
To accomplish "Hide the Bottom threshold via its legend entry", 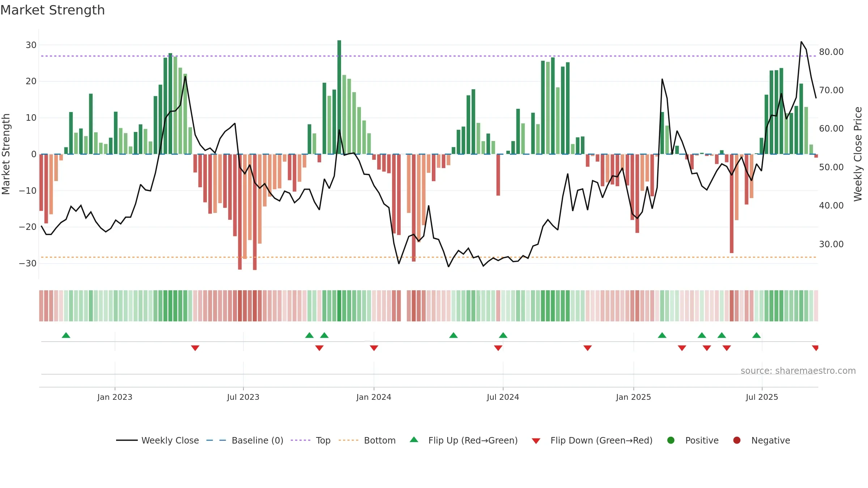I will [x=367, y=440].
